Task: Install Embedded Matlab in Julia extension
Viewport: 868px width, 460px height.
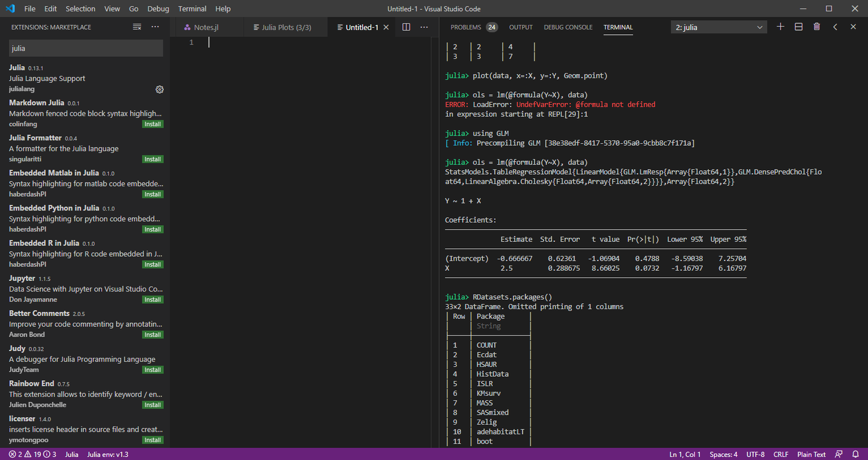Action: 153,194
